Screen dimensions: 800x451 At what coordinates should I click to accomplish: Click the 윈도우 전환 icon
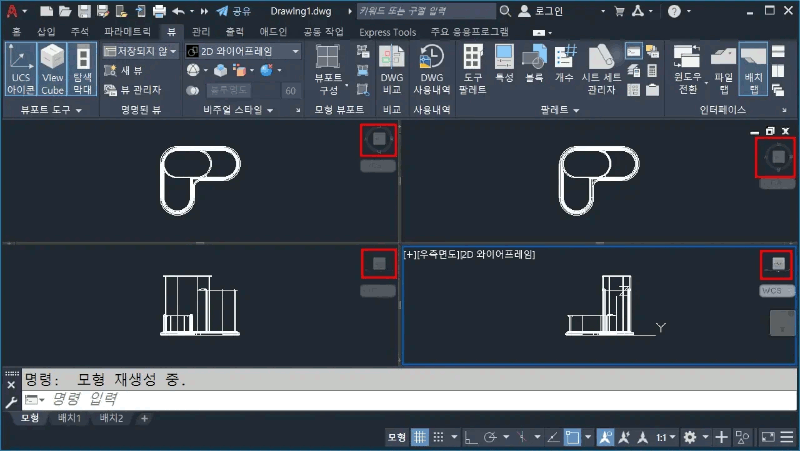pos(688,68)
